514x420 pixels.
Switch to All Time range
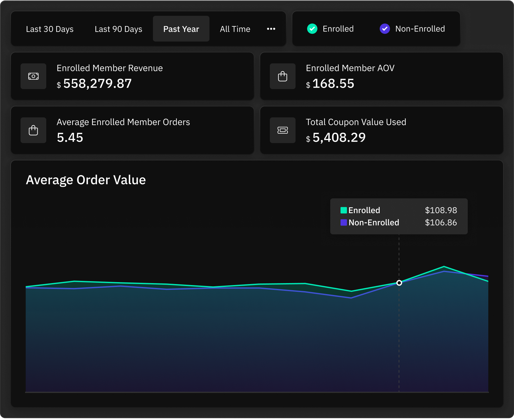click(235, 29)
